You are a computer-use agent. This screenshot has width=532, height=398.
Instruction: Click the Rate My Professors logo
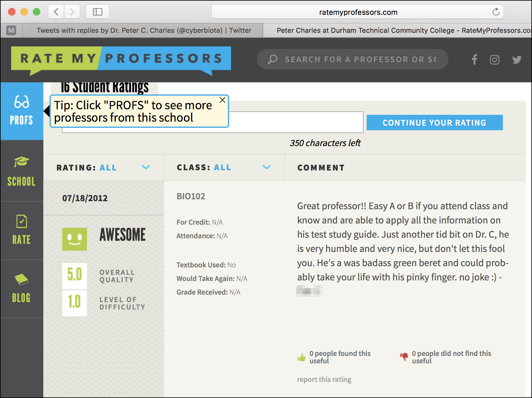tap(121, 59)
